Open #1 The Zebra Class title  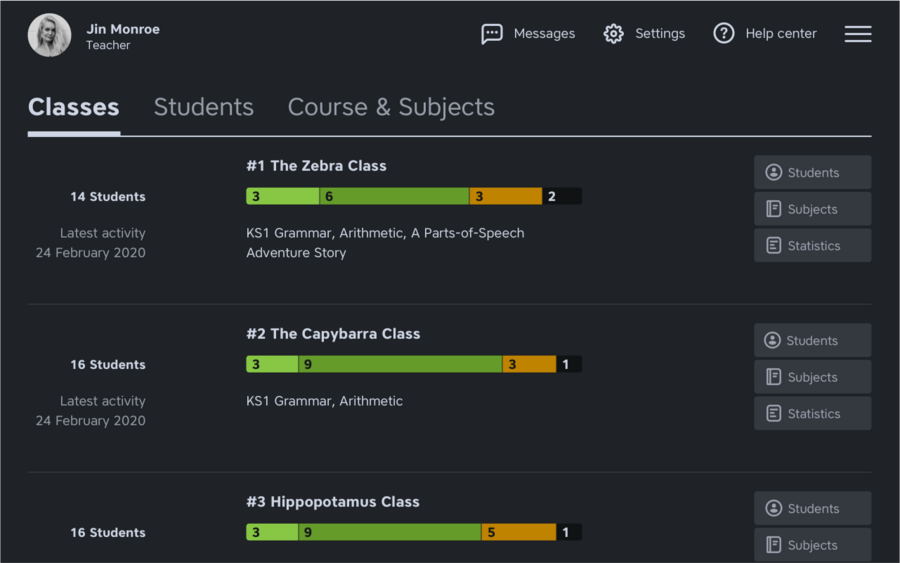pos(316,166)
